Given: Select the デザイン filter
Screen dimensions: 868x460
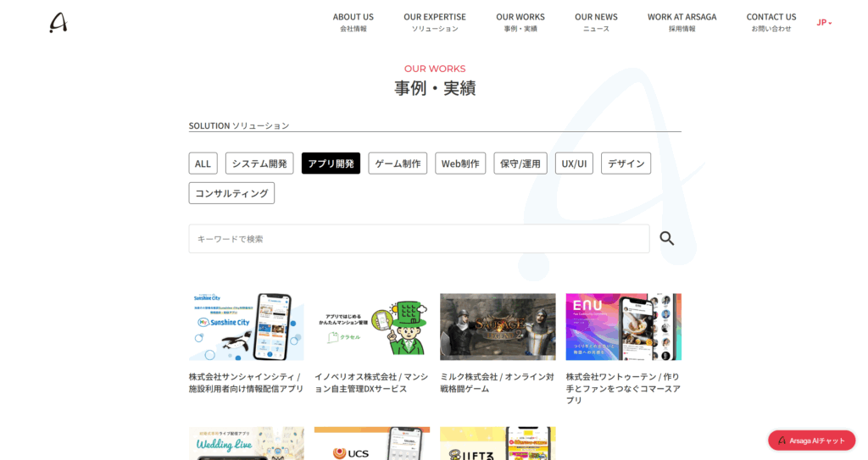Looking at the screenshot, I should (x=626, y=163).
